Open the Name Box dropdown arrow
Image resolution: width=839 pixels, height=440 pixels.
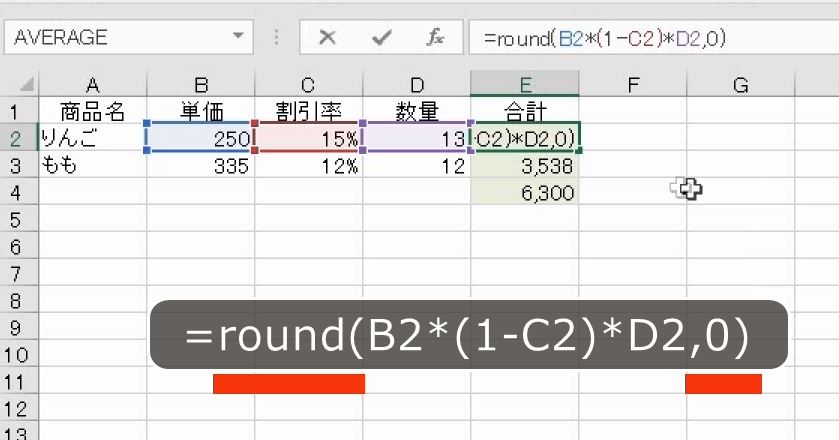(x=238, y=37)
